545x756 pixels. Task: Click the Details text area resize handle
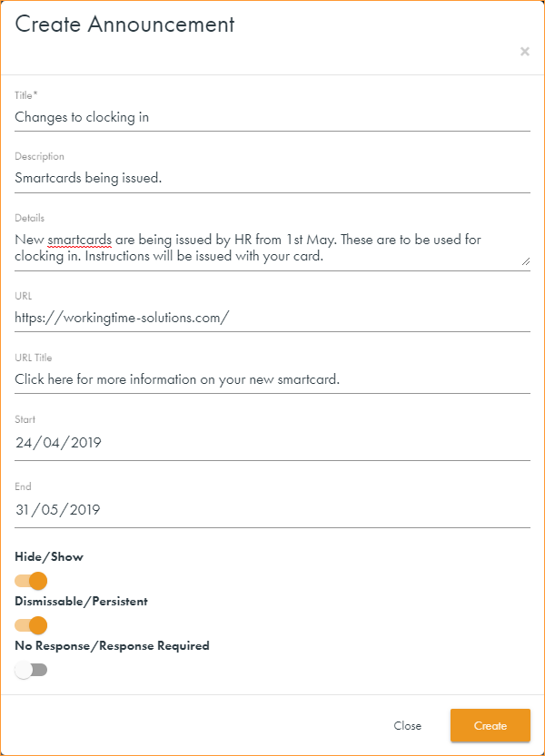pos(526,261)
